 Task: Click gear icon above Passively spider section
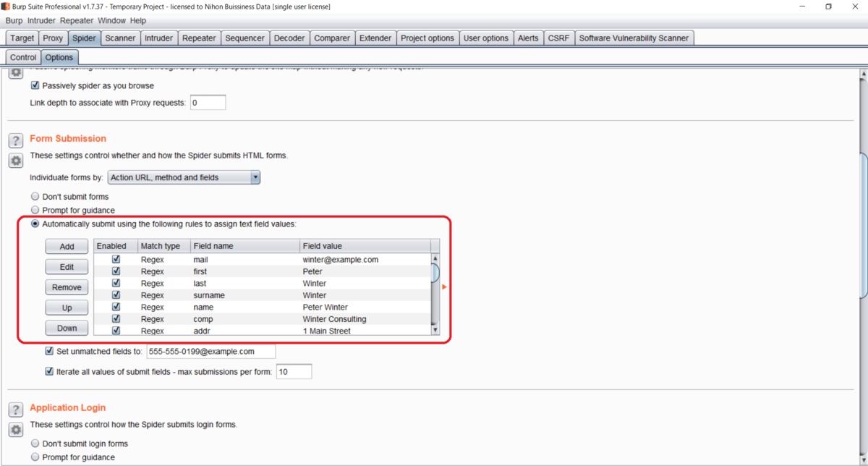[15, 72]
